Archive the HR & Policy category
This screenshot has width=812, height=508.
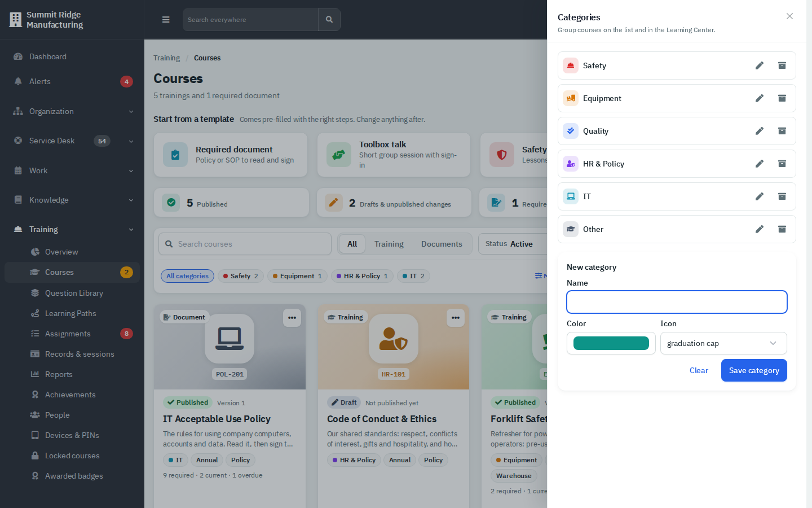782,164
